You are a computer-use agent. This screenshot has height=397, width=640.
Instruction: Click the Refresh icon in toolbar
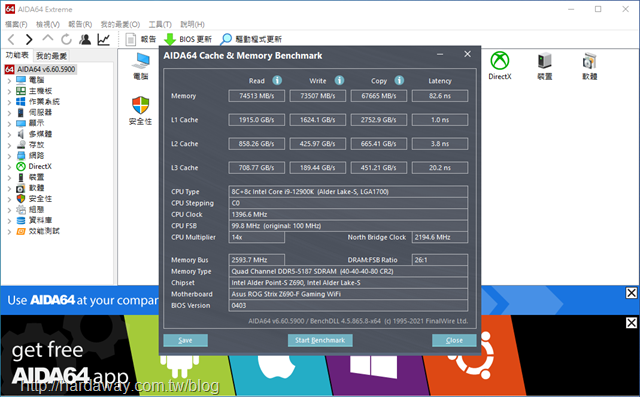66,40
